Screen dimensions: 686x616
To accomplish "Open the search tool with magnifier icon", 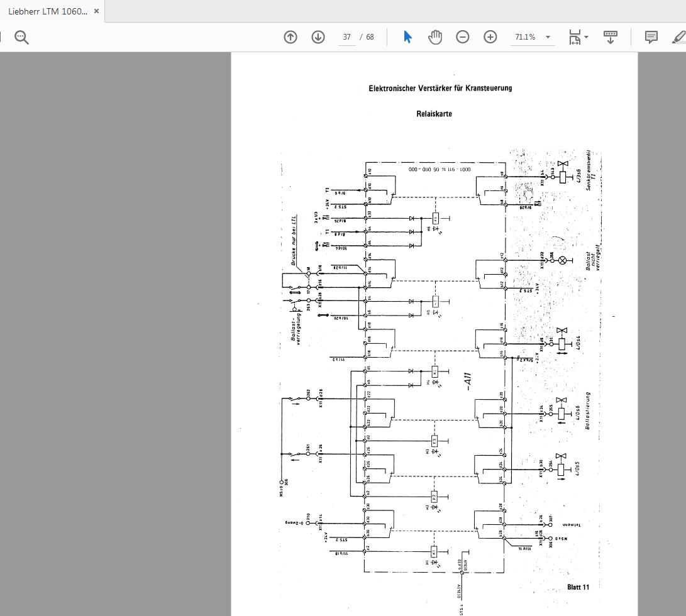I will pyautogui.click(x=21, y=37).
